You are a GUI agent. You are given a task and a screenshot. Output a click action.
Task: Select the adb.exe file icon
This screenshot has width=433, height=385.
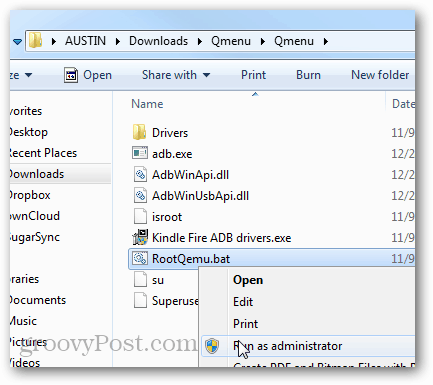140,153
